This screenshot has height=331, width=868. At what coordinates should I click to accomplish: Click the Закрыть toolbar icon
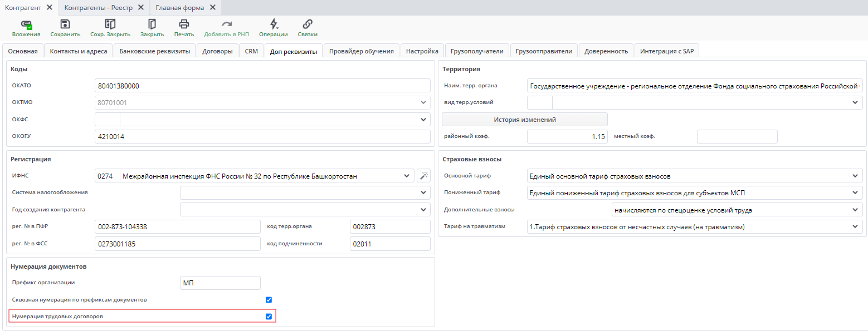(x=152, y=24)
